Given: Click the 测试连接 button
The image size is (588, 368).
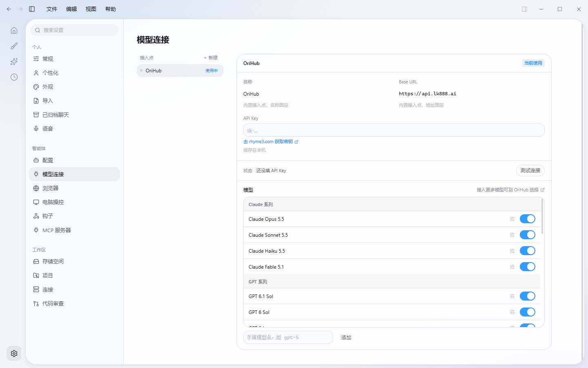Looking at the screenshot, I should point(530,171).
